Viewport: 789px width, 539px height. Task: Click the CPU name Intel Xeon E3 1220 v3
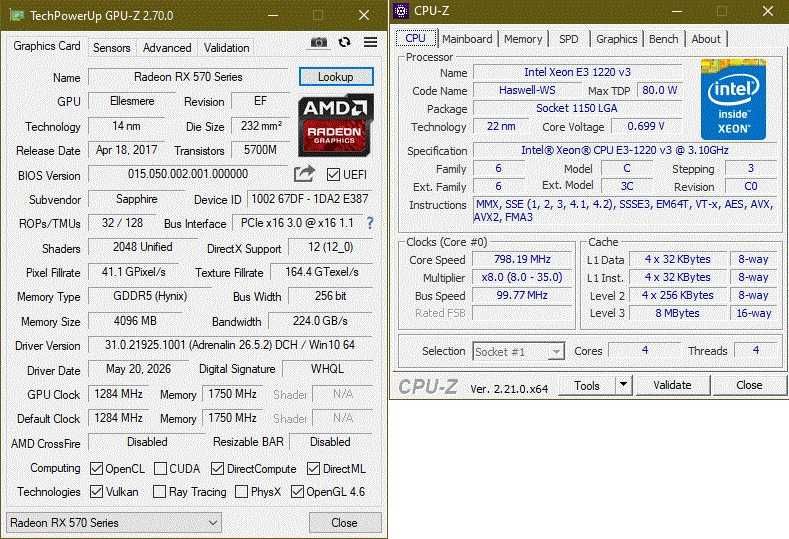[577, 72]
